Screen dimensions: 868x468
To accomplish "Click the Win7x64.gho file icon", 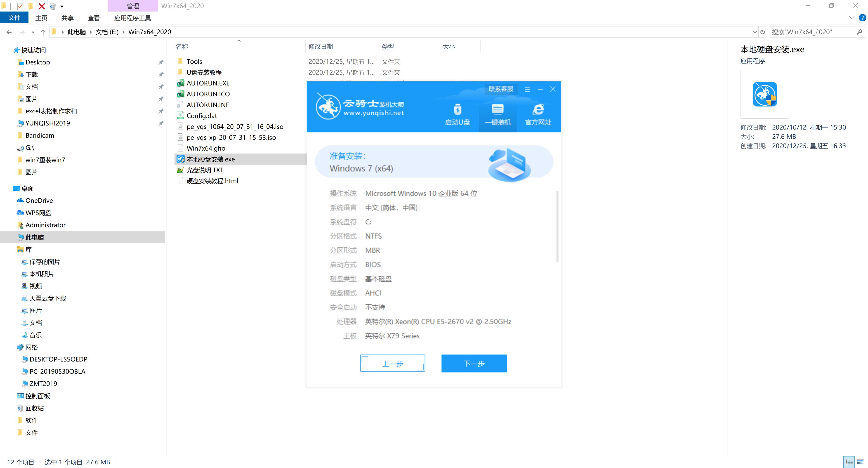I will coord(180,148).
